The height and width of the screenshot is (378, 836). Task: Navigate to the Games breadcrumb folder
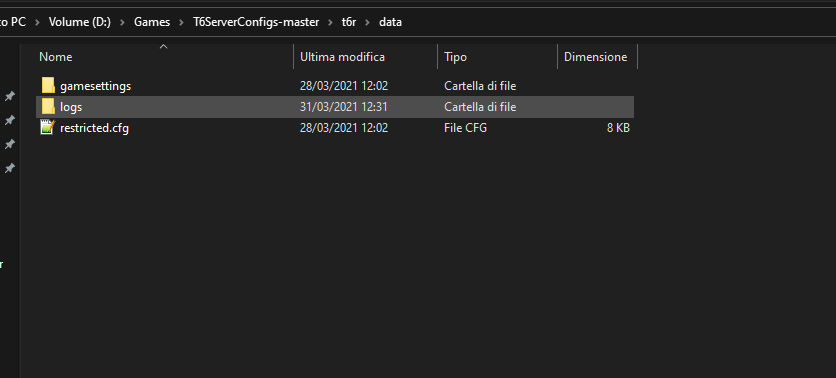pyautogui.click(x=152, y=22)
